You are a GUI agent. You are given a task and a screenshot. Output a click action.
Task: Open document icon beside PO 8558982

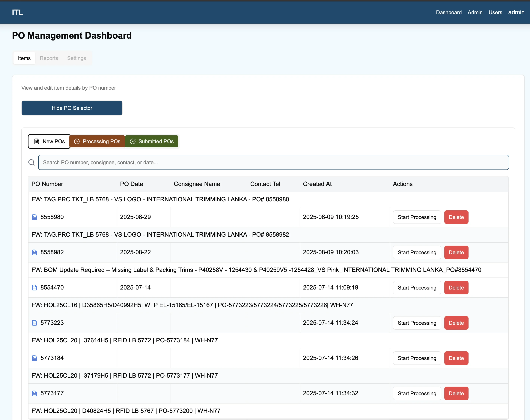34,252
